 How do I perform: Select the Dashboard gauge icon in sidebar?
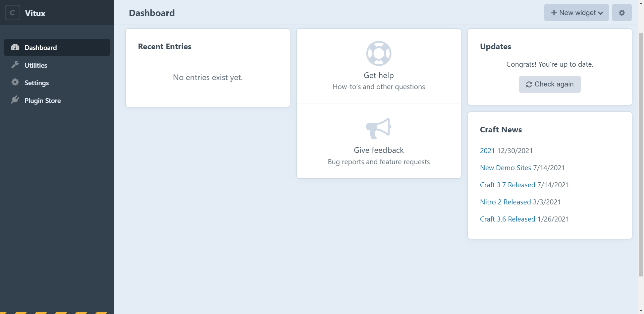tap(15, 47)
